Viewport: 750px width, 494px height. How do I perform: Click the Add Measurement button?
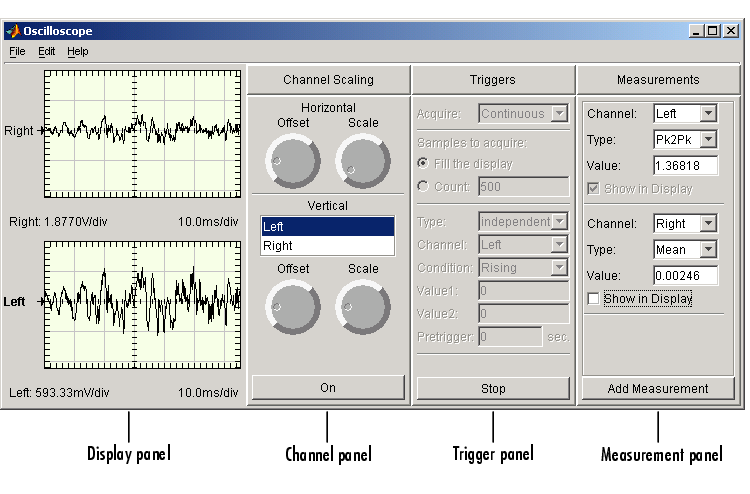pyautogui.click(x=658, y=388)
